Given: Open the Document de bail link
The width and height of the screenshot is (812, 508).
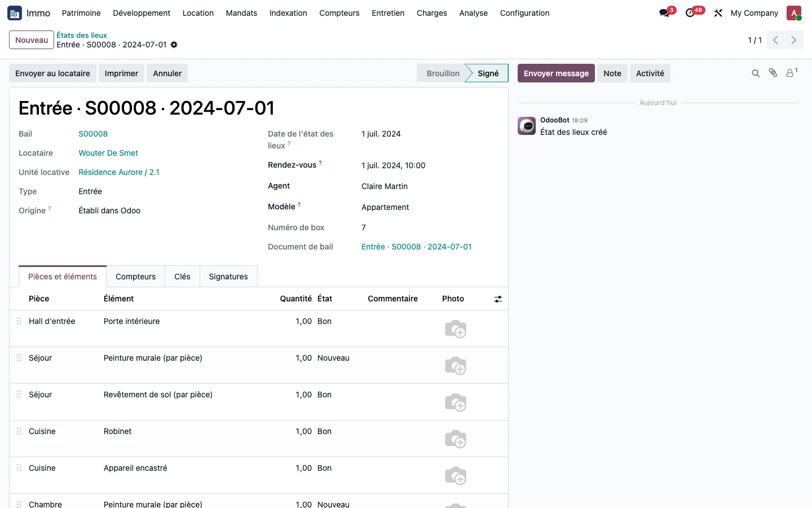Looking at the screenshot, I should [x=417, y=247].
